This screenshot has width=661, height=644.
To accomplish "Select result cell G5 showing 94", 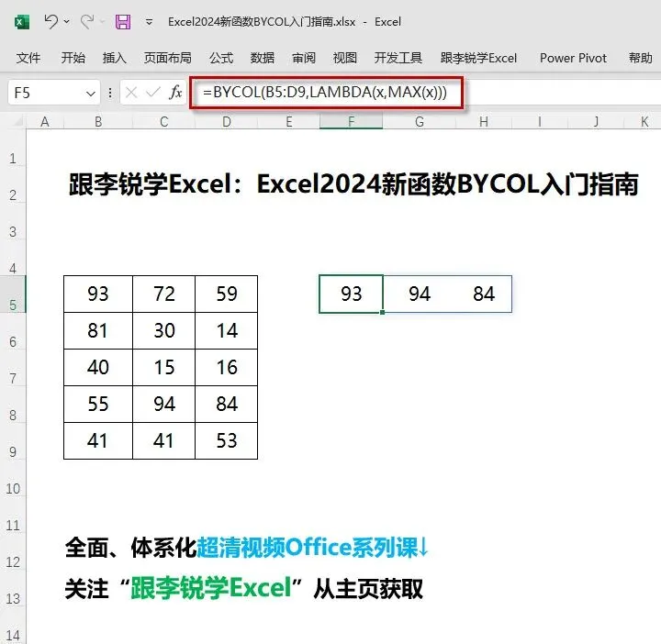I will (419, 294).
